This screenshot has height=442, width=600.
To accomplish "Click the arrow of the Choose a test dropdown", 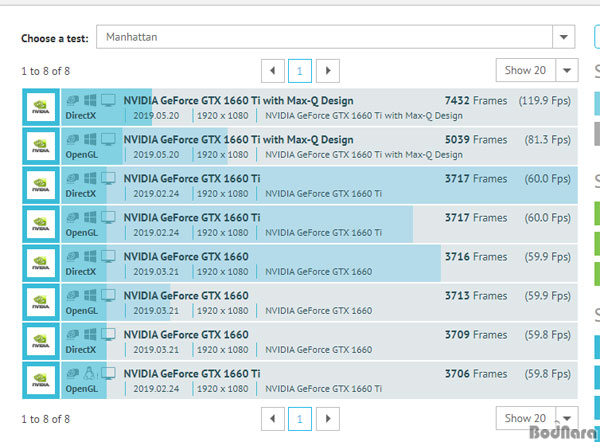I will 563,37.
